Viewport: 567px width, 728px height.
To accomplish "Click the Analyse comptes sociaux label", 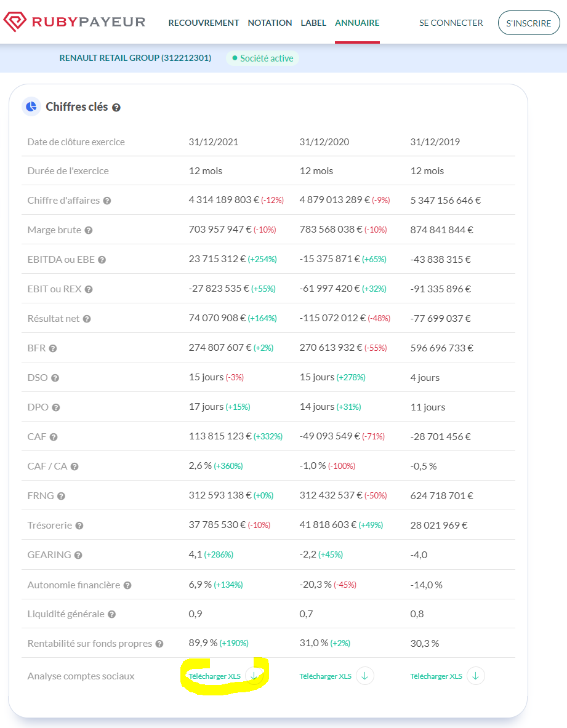I will 81,676.
